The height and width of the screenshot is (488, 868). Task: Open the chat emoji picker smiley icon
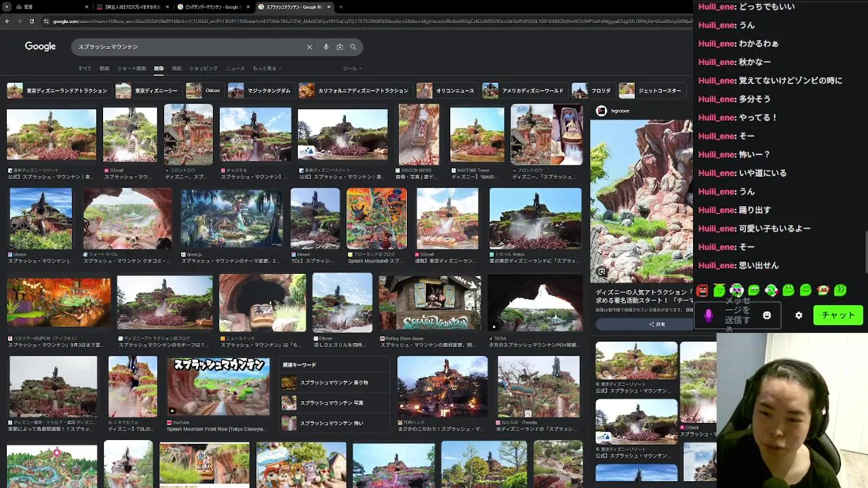pyautogui.click(x=767, y=315)
